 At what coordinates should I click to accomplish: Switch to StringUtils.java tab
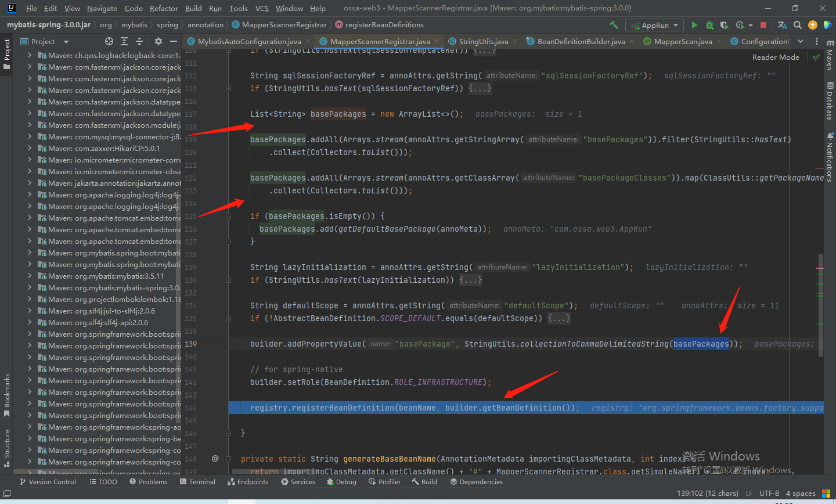pos(483,41)
